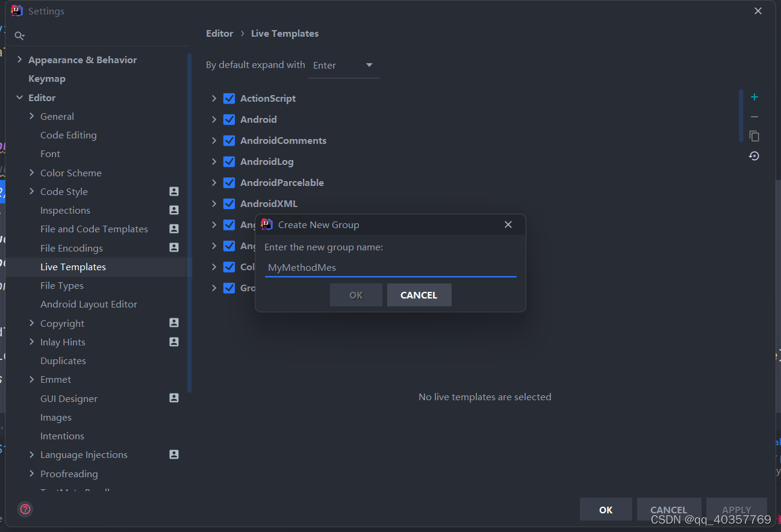Click project icon beside Inlay Hints
Image resolution: width=781 pixels, height=532 pixels.
pyautogui.click(x=174, y=342)
